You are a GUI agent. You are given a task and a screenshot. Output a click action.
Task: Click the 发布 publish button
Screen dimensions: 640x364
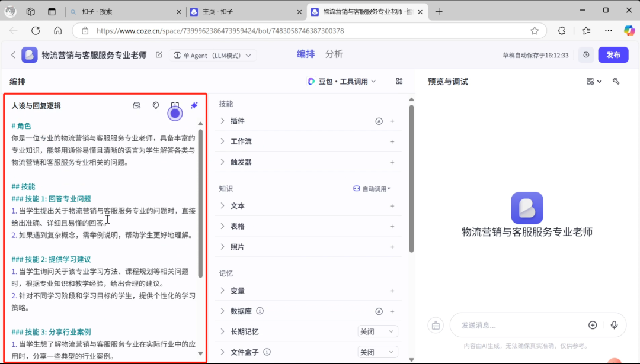pyautogui.click(x=613, y=54)
